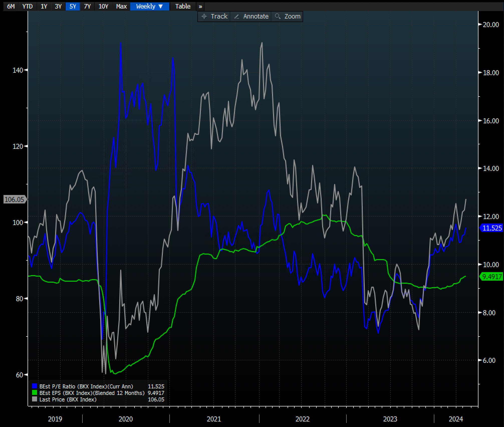Click the 20.00 tick on the right axis
Image resolution: width=504 pixels, height=427 pixels.
[x=491, y=25]
